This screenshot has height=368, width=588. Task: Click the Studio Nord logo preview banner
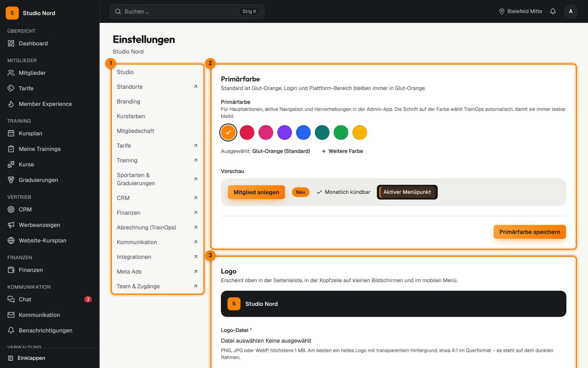393,304
